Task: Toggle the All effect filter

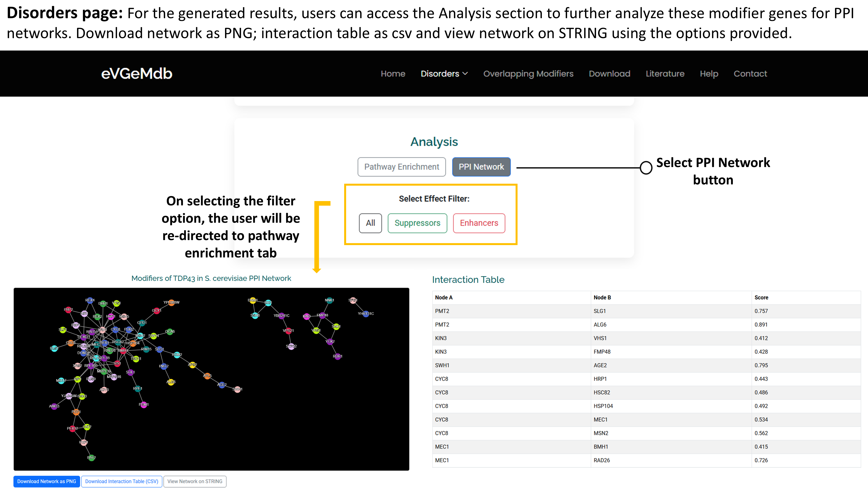Action: [370, 223]
